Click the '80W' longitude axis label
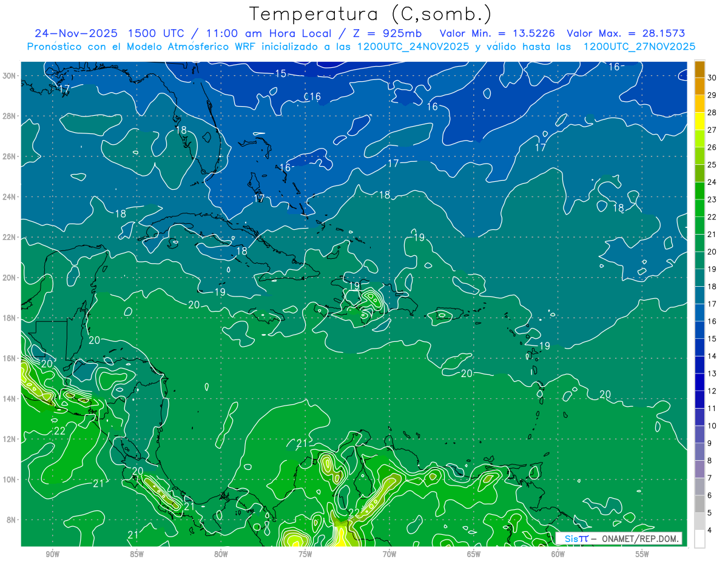Viewport: 728px width, 562px height. point(221,554)
